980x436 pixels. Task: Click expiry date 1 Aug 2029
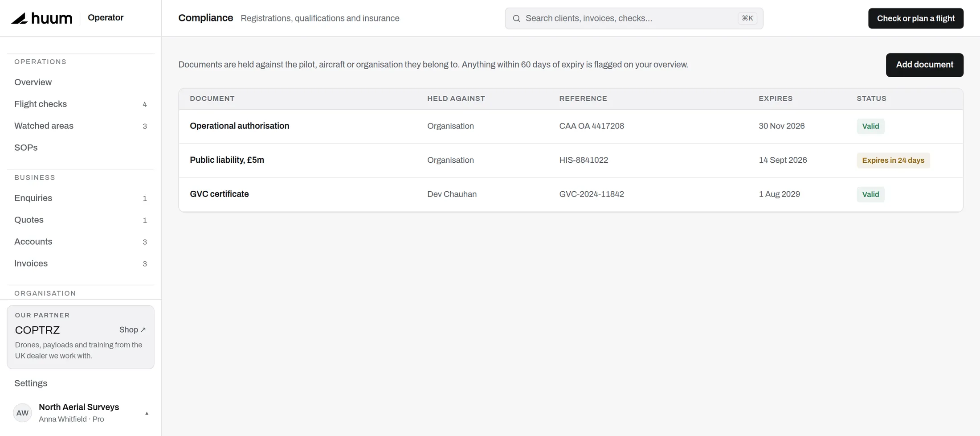tap(779, 194)
